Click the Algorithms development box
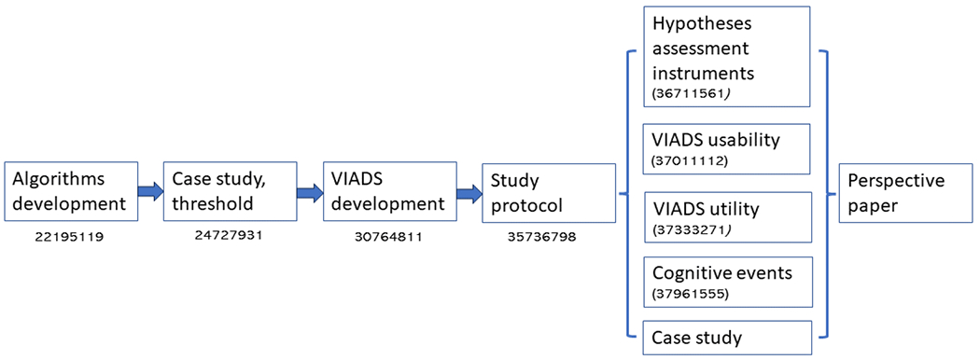This screenshot has height=360, width=980. coord(71,191)
